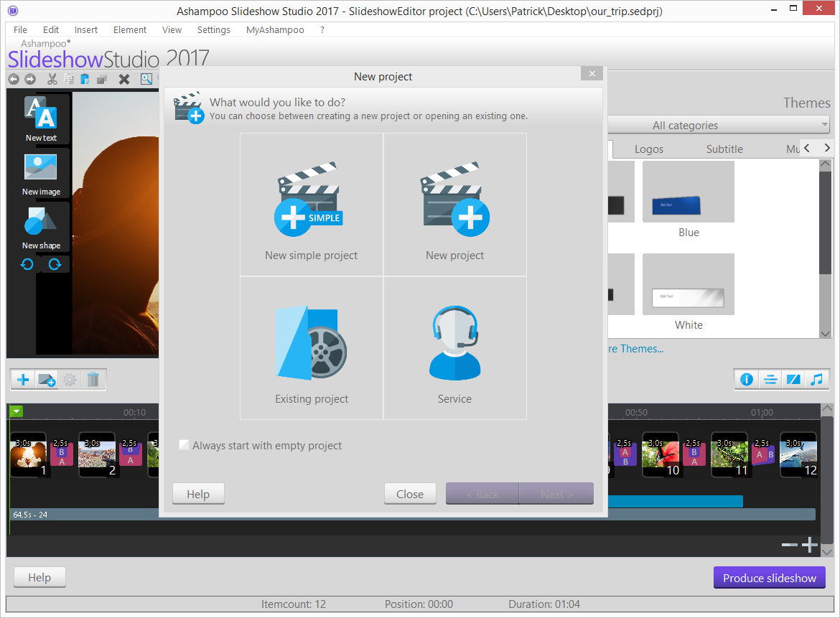840x618 pixels.
Task: Click the zoom magnifier toolbar icon
Action: (x=146, y=79)
